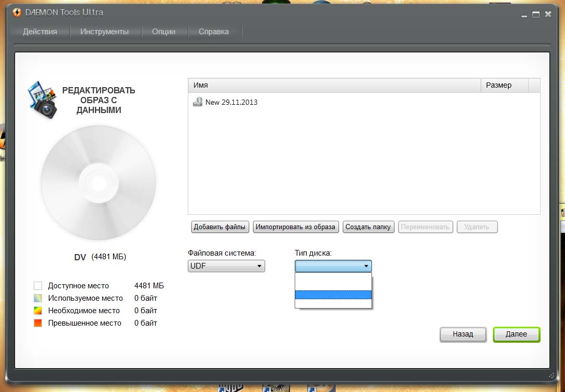
Task: Create a folder with Создать папку
Action: (368, 227)
